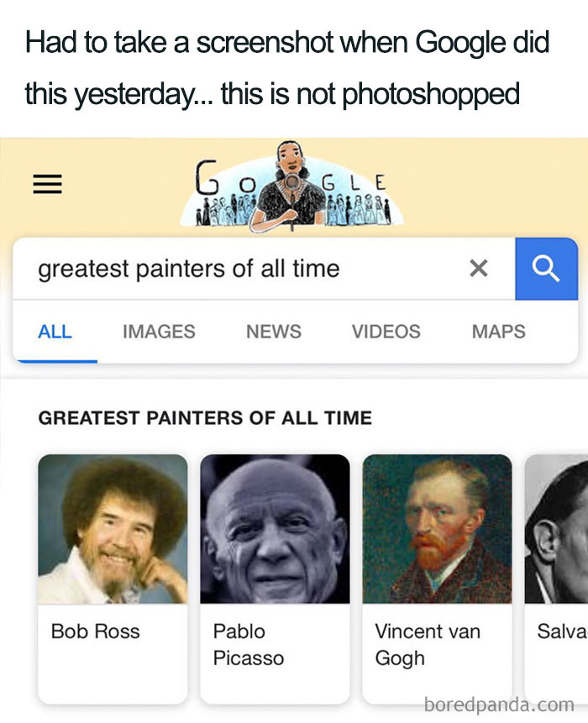Click the magnifying glass search icon
The width and height of the screenshot is (588, 723).
tap(546, 268)
